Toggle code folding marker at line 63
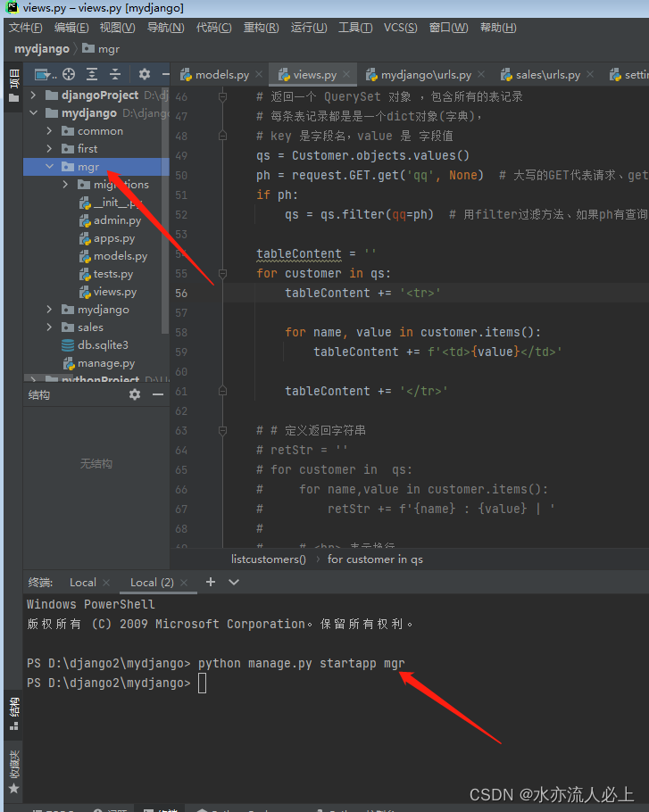The height and width of the screenshot is (812, 649). (x=222, y=430)
